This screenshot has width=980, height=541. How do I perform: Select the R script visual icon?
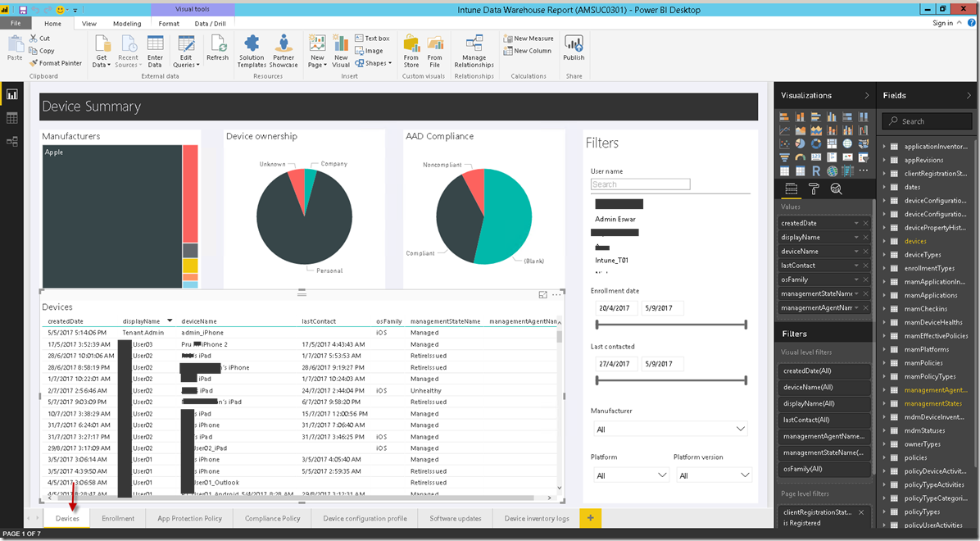coord(816,170)
